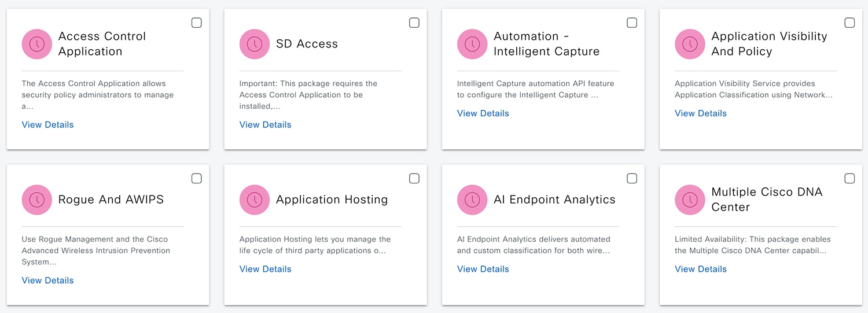Enable the Application Visibility And Policy checkbox
The width and height of the screenshot is (868, 313).
coord(849,23)
